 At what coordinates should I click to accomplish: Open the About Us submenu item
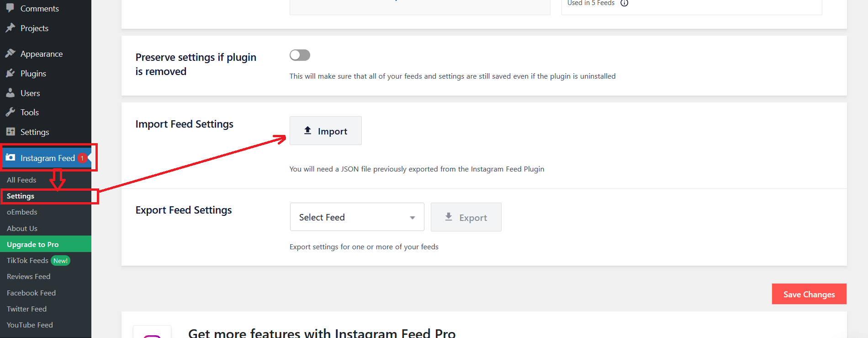tap(22, 228)
